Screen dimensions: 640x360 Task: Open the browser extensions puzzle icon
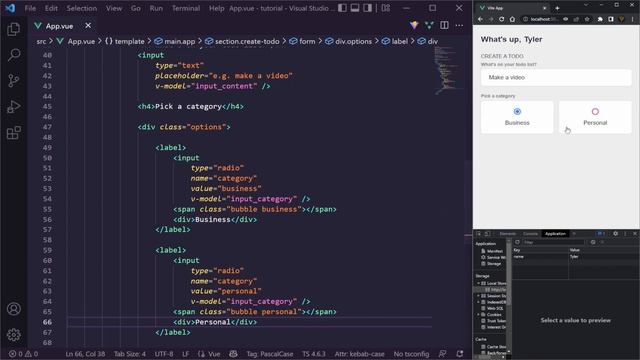600,19
